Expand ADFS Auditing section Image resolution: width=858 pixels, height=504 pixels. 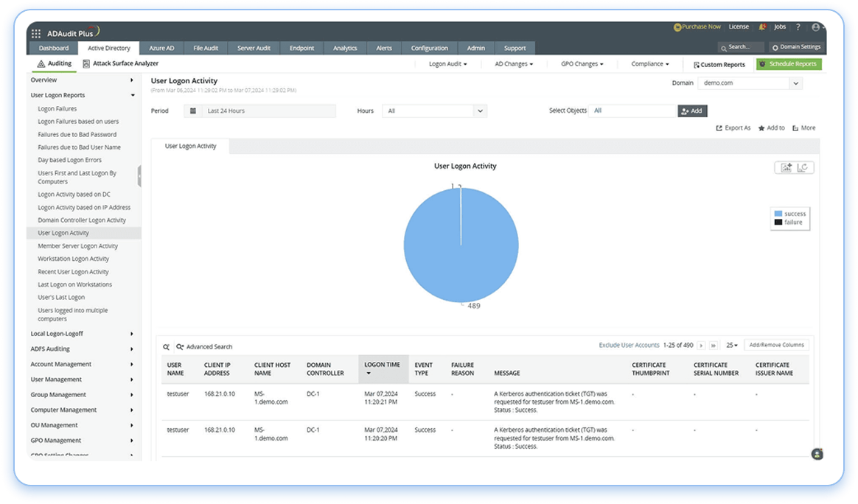tap(132, 349)
